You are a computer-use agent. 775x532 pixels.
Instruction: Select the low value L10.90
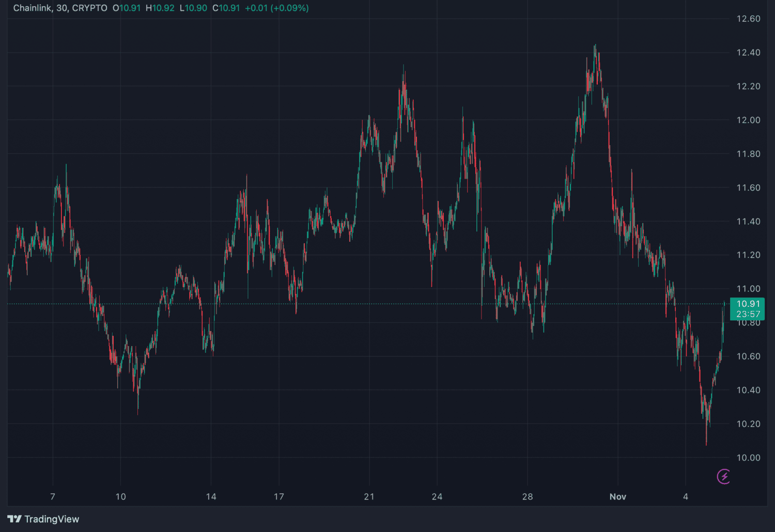click(193, 8)
